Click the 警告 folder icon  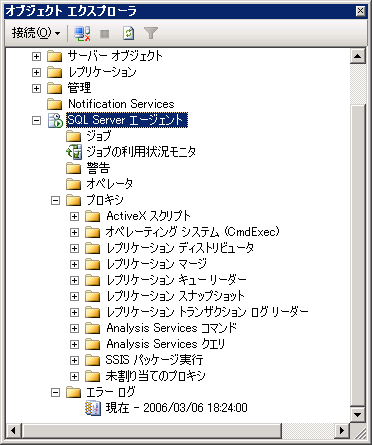coord(73,168)
